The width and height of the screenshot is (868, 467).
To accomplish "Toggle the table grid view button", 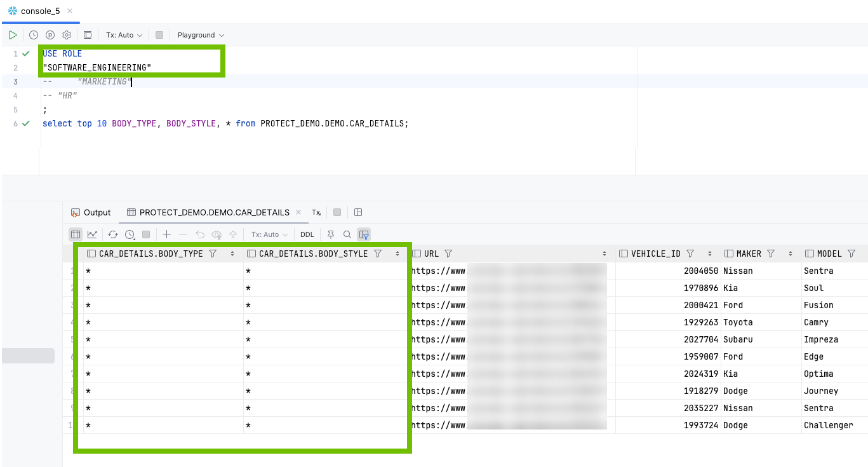I will click(75, 234).
